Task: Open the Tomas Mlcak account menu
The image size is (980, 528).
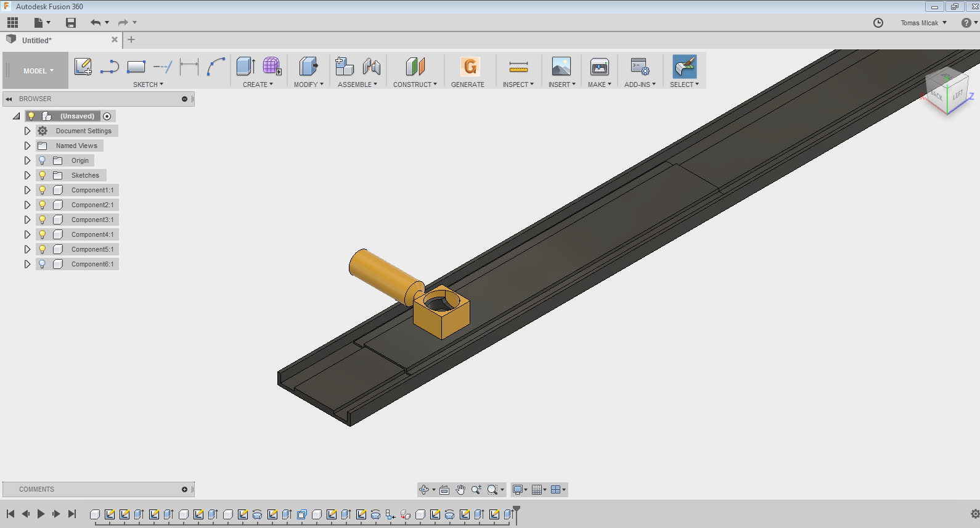Action: [x=923, y=23]
